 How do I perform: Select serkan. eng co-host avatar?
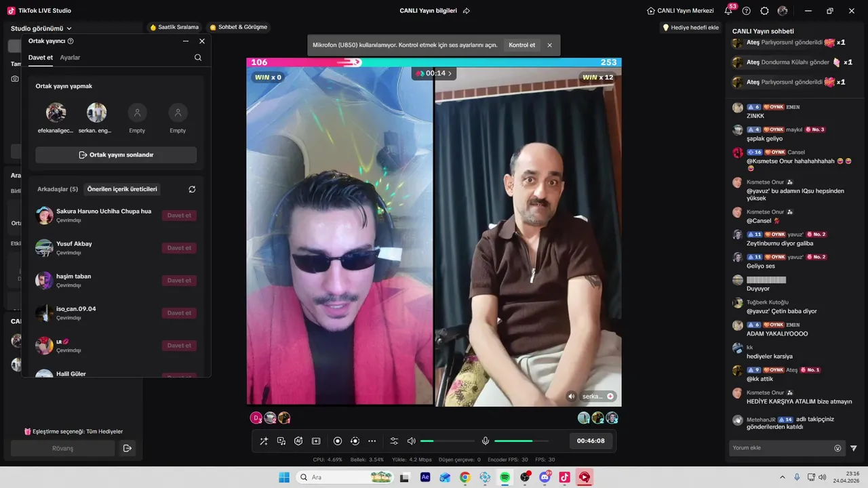point(96,113)
